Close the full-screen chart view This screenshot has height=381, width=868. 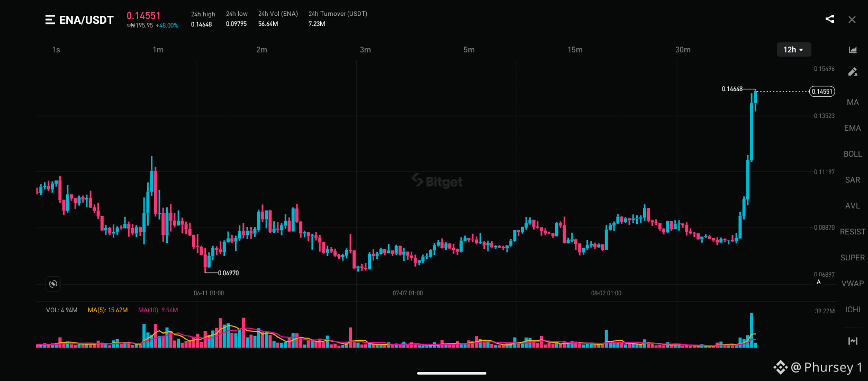tap(852, 20)
